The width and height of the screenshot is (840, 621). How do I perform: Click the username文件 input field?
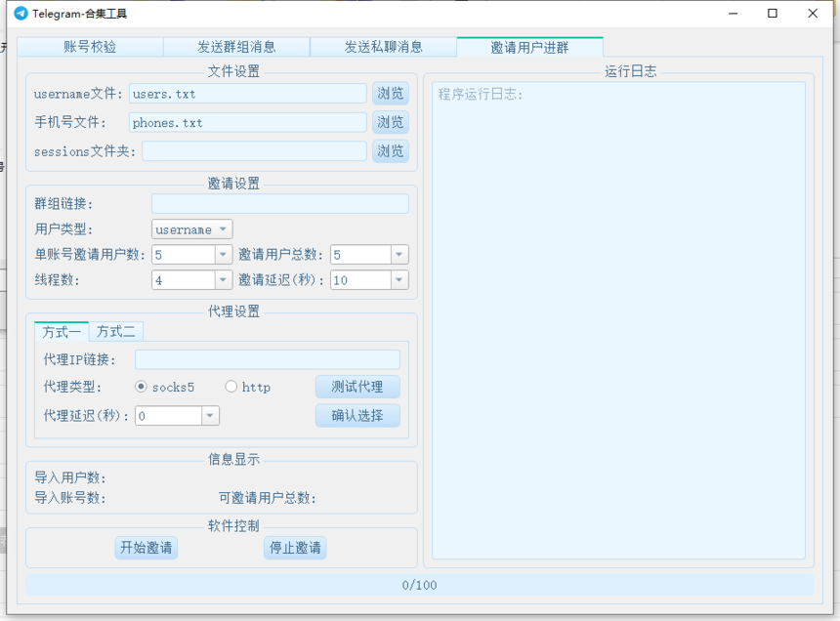tap(247, 94)
